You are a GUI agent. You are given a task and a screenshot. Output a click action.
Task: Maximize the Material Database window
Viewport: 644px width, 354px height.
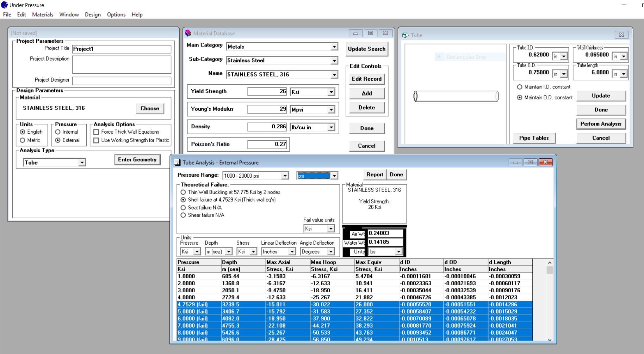[x=370, y=33]
